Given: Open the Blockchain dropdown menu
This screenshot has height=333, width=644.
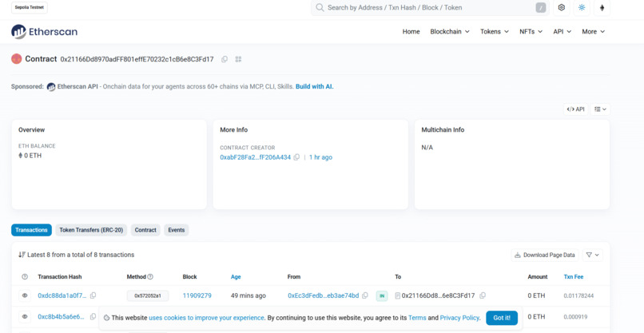Looking at the screenshot, I should tap(450, 32).
